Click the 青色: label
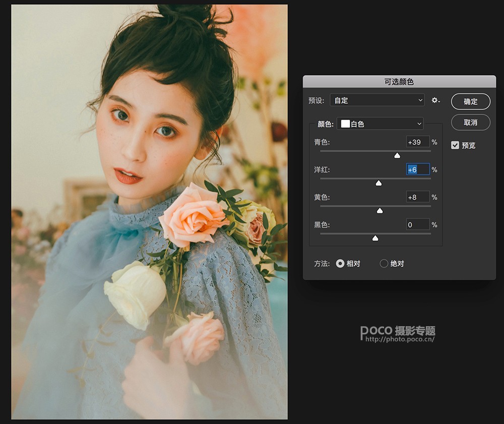The image size is (504, 424). (322, 142)
